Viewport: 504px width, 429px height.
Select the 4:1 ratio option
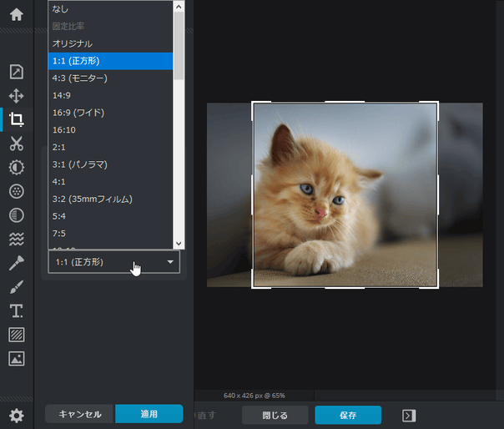pyautogui.click(x=110, y=182)
